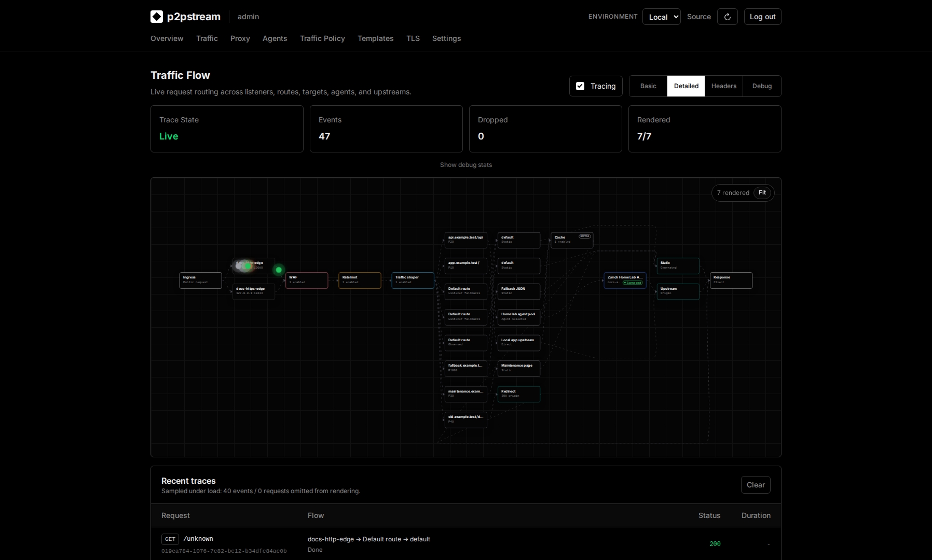The image size is (932, 560).
Task: Select the Redirect target node
Action: point(519,394)
